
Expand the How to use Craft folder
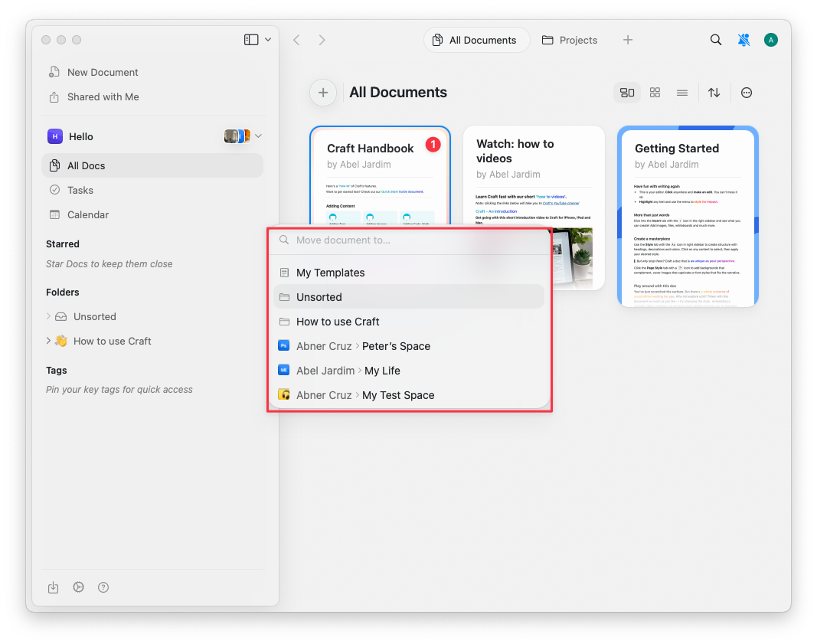[47, 341]
